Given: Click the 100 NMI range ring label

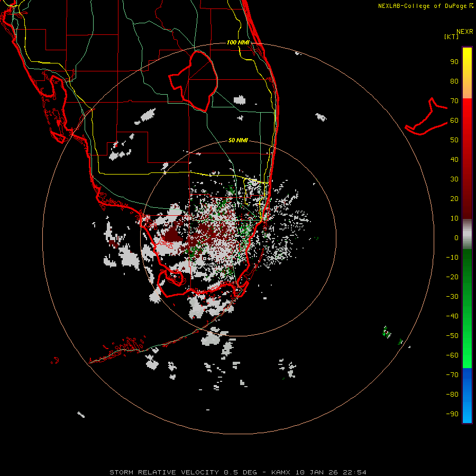Looking at the screenshot, I should (x=238, y=42).
